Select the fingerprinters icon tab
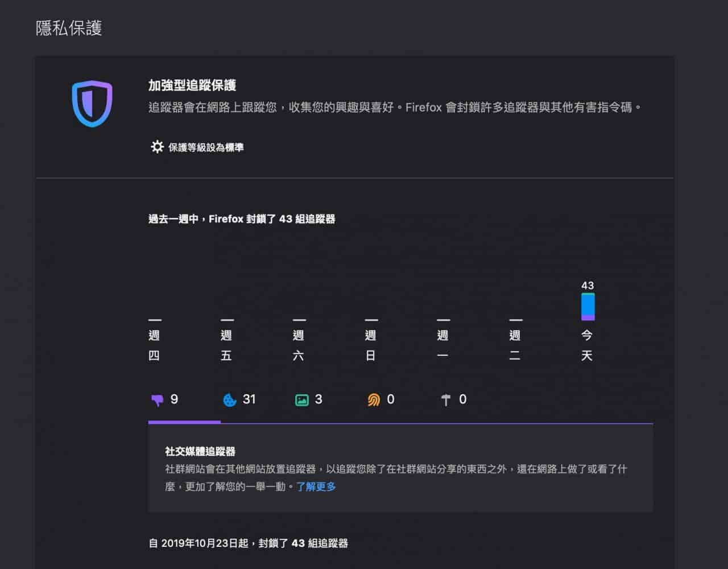The image size is (728, 569). click(374, 400)
